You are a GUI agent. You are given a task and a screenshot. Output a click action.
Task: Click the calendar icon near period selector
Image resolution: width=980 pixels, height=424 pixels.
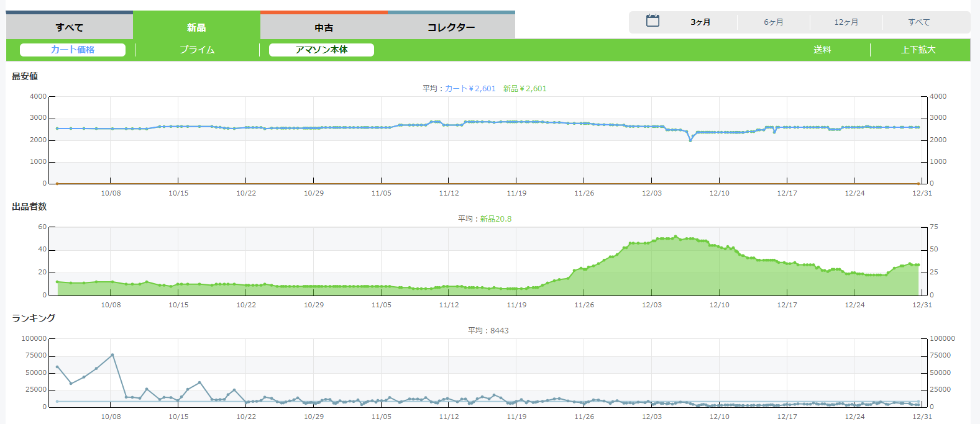click(653, 21)
